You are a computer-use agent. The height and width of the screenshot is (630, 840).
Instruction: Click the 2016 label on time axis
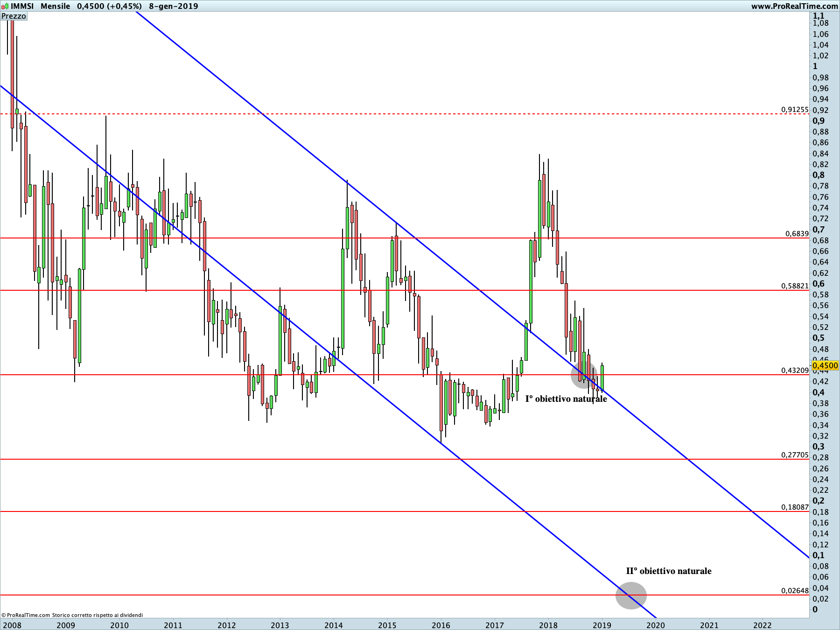441,625
